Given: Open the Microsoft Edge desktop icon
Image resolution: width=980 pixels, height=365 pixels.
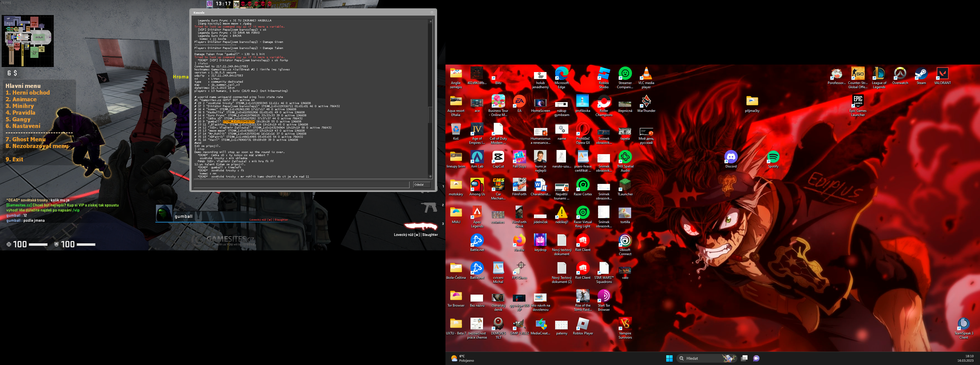Looking at the screenshot, I should point(562,74).
